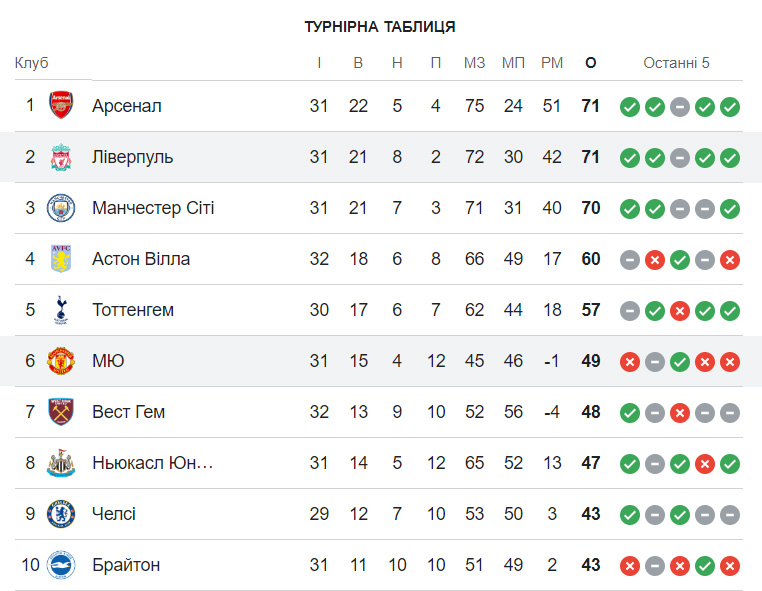Open the Арсенал team link
762x591 pixels.
pyautogui.click(x=126, y=106)
